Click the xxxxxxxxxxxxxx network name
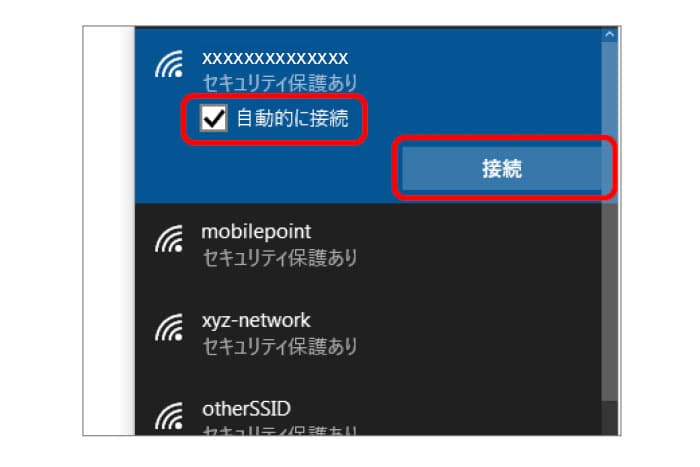The width and height of the screenshot is (700, 467). [275, 58]
